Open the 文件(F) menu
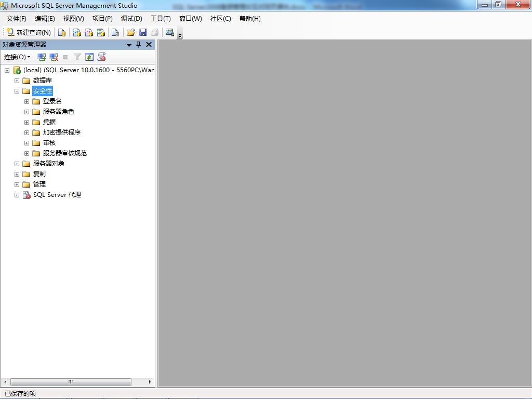 (x=16, y=19)
